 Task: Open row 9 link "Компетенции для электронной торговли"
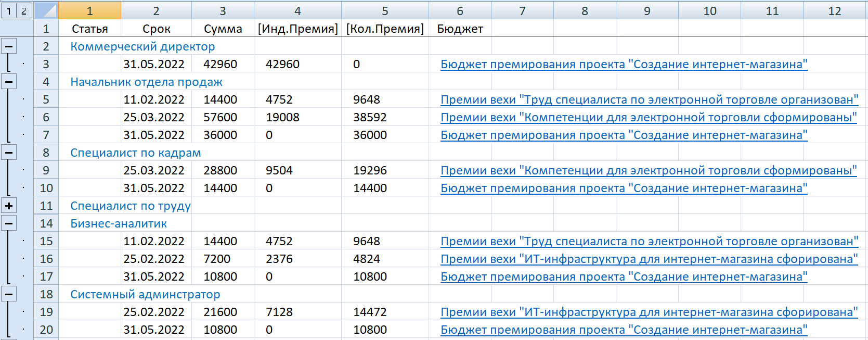(x=649, y=170)
